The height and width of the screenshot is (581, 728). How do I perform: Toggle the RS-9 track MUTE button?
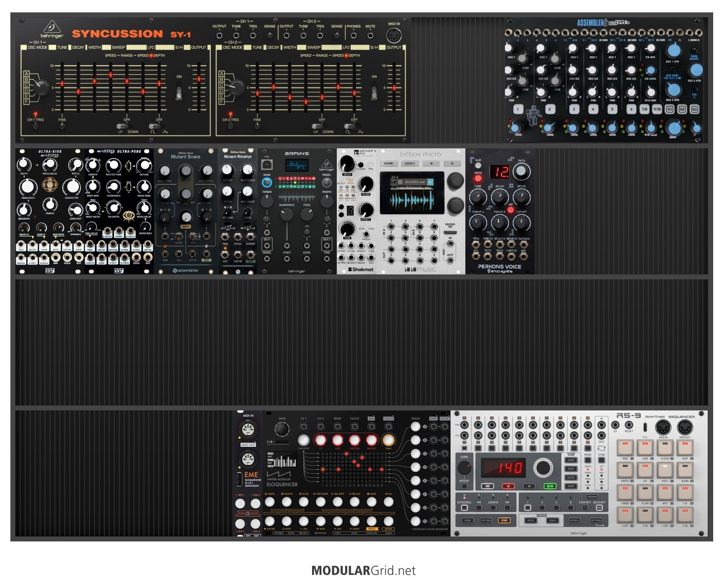pyautogui.click(x=531, y=521)
